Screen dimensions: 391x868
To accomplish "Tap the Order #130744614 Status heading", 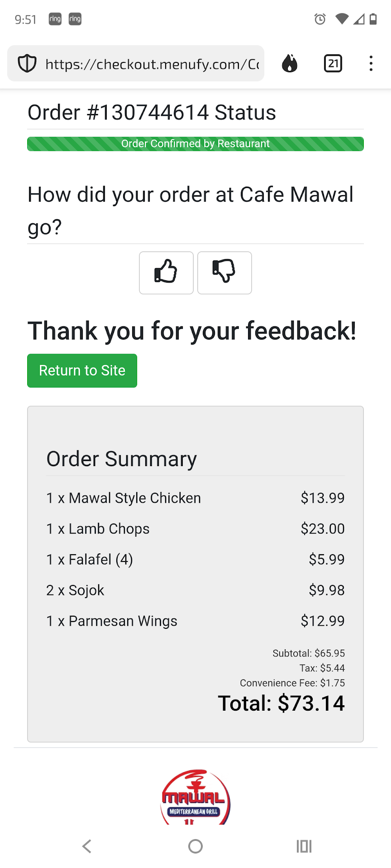I will [152, 113].
